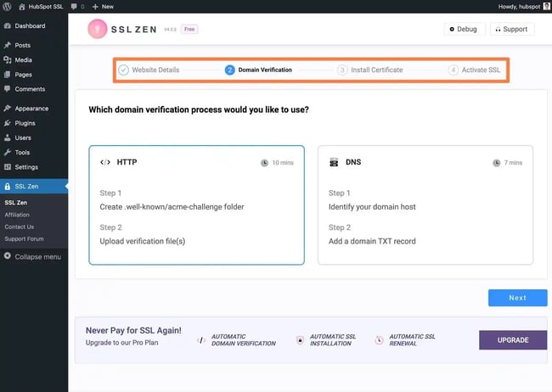Open the Debug button
The height and width of the screenshot is (392, 552).
[465, 29]
